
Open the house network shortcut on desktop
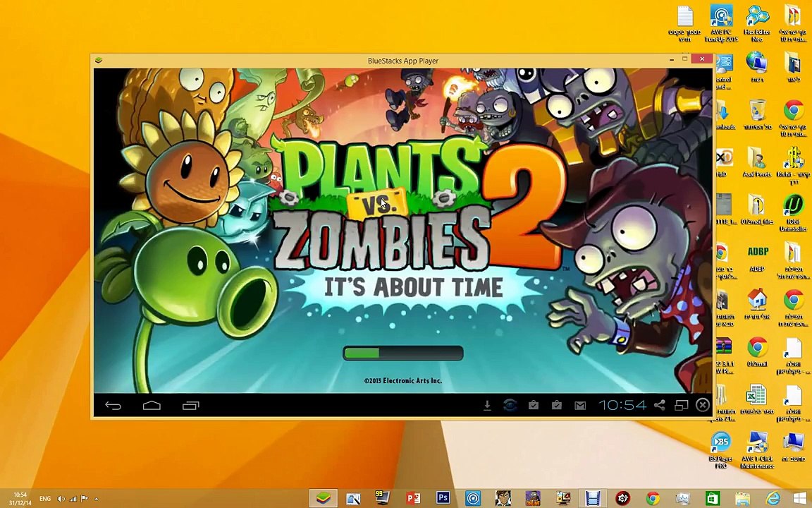click(x=757, y=304)
